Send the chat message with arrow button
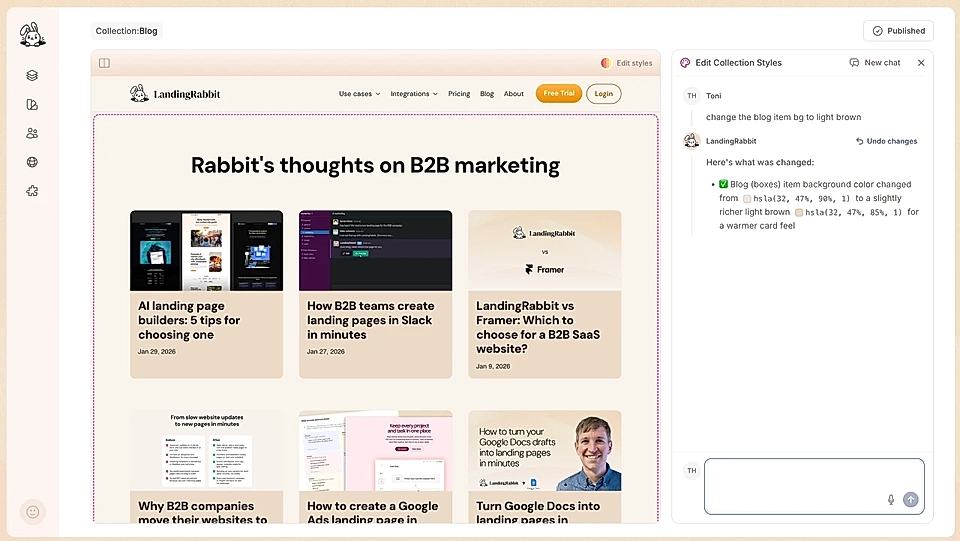Screen dimensions: 960x541 pos(910,499)
